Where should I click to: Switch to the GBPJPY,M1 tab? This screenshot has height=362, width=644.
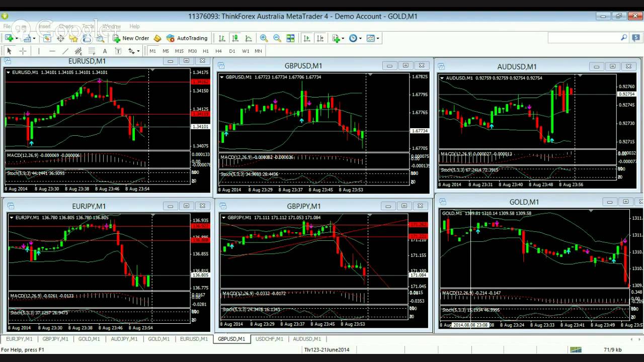pyautogui.click(x=55, y=339)
